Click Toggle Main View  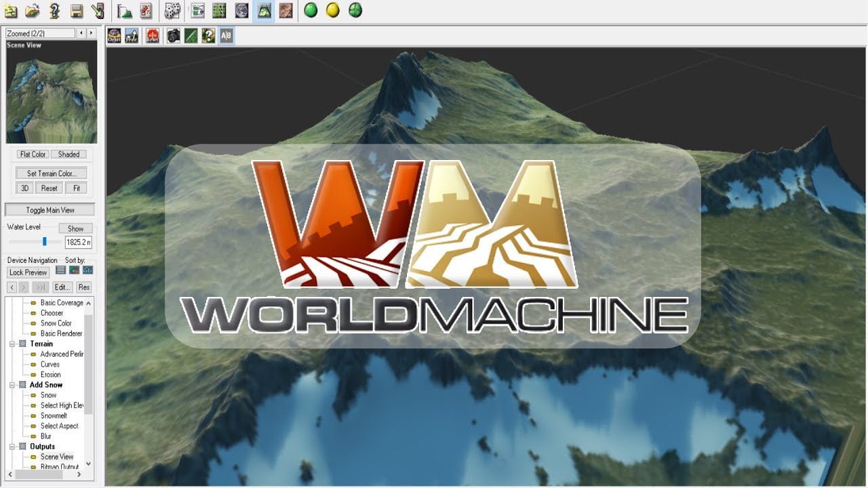pos(50,210)
